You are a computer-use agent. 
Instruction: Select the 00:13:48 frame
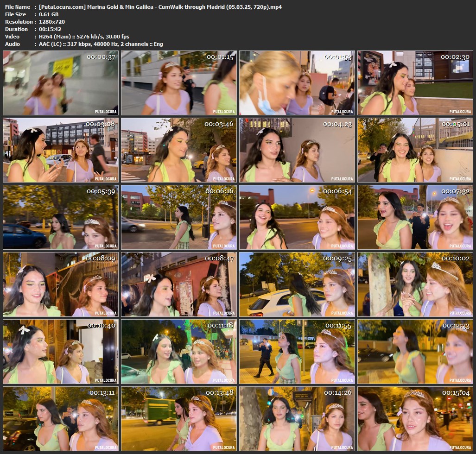[x=179, y=419]
